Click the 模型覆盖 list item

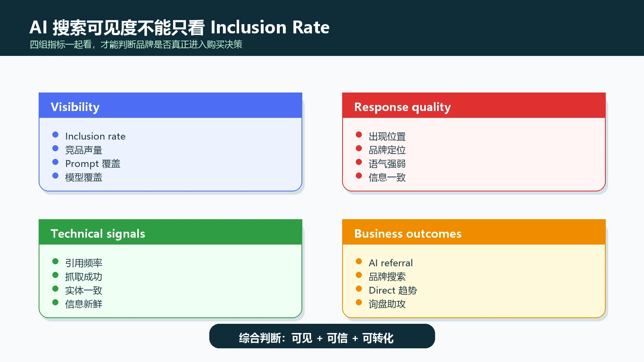tap(84, 177)
